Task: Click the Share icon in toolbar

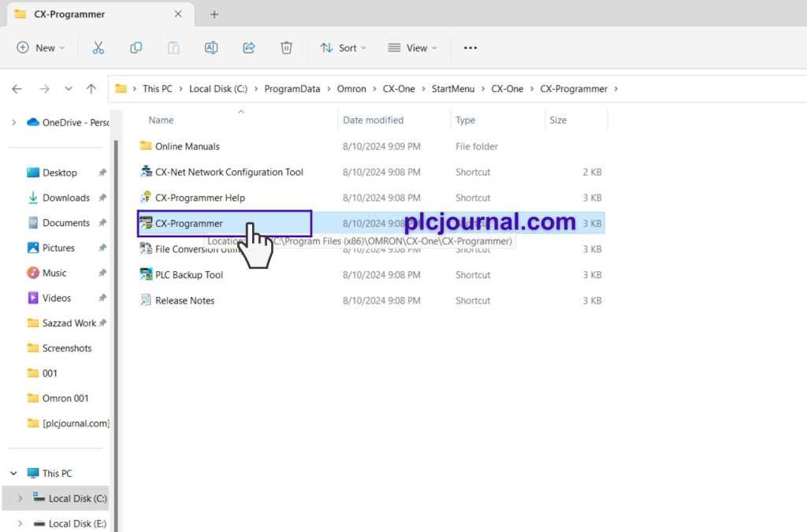Action: pyautogui.click(x=248, y=48)
